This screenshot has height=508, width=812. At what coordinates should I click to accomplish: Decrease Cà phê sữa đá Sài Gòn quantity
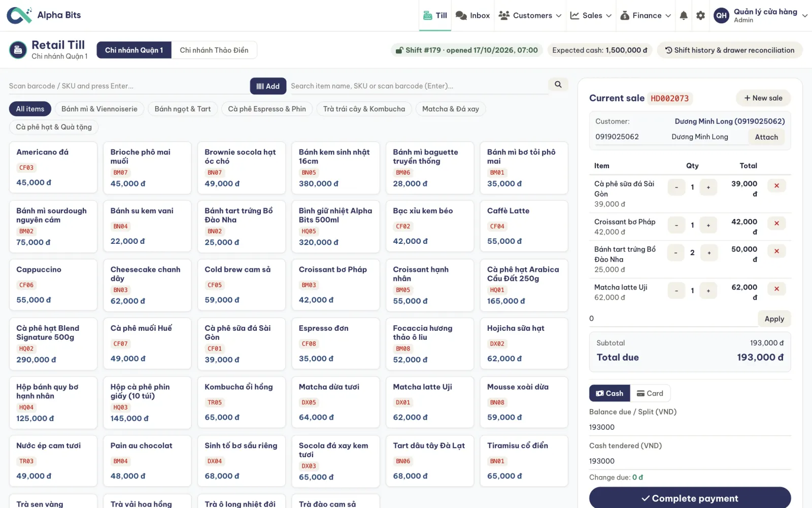(x=676, y=187)
